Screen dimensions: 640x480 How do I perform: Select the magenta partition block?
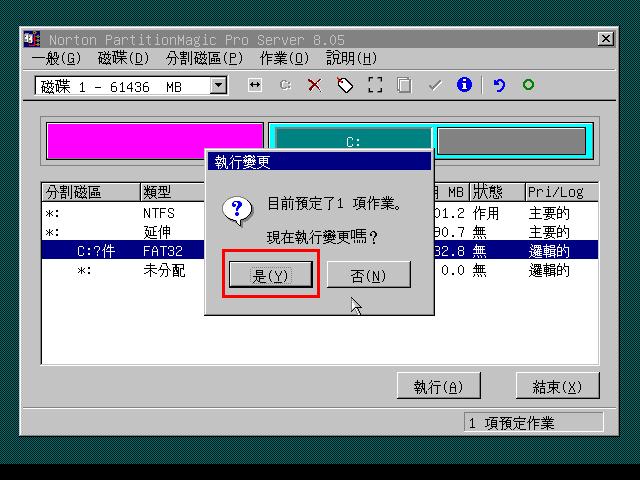point(155,141)
